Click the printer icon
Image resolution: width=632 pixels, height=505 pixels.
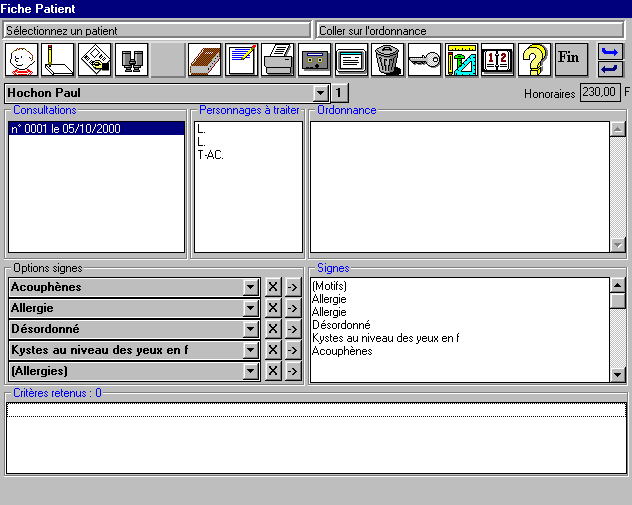click(x=278, y=60)
